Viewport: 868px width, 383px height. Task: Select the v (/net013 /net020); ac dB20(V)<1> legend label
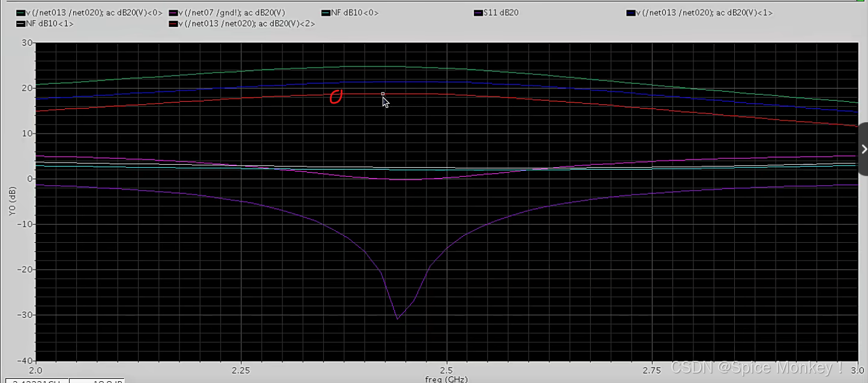tap(704, 13)
